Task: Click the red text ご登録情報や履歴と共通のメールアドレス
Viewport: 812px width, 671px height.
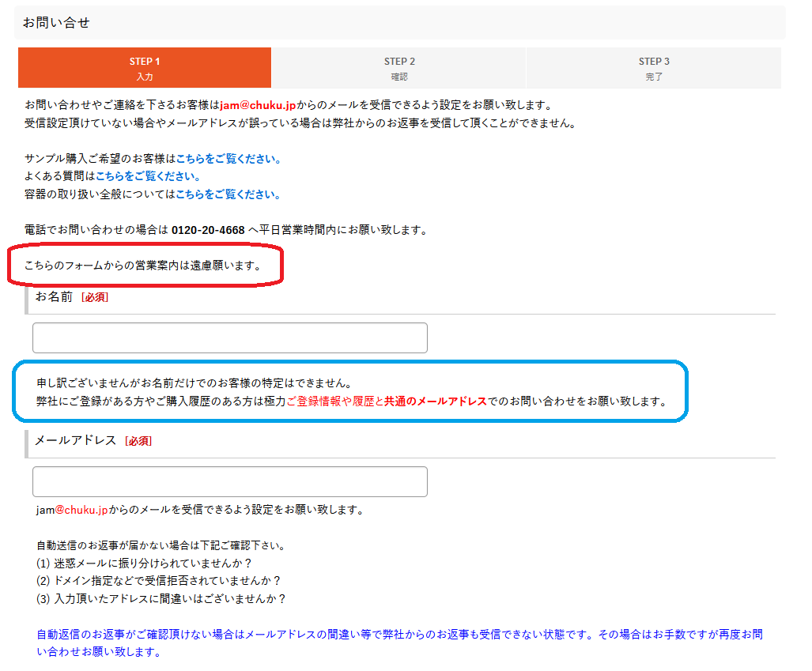Action: click(387, 401)
